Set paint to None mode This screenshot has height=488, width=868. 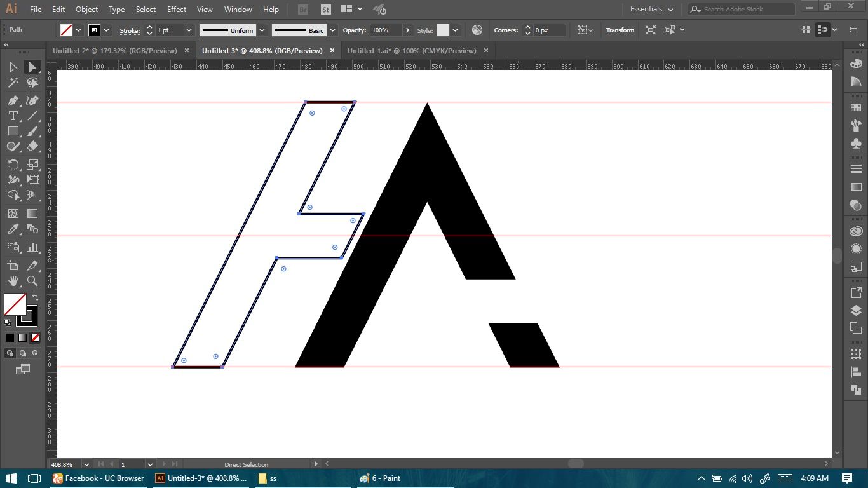pos(36,337)
